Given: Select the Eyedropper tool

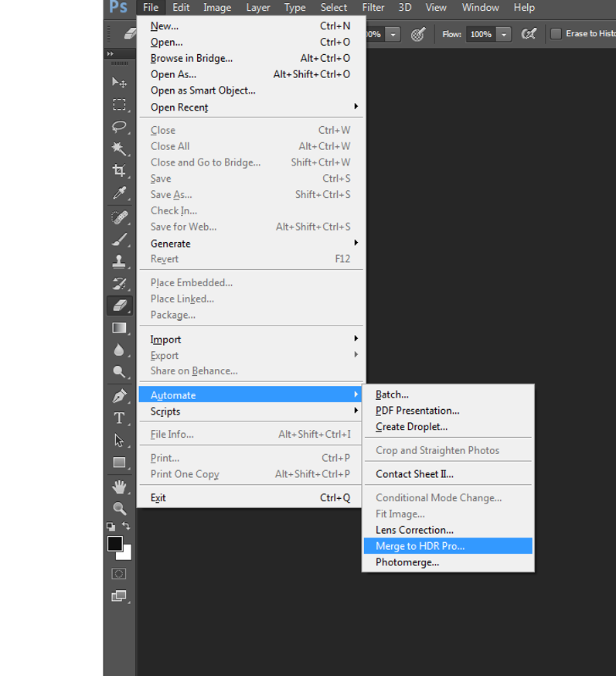Looking at the screenshot, I should [x=119, y=193].
